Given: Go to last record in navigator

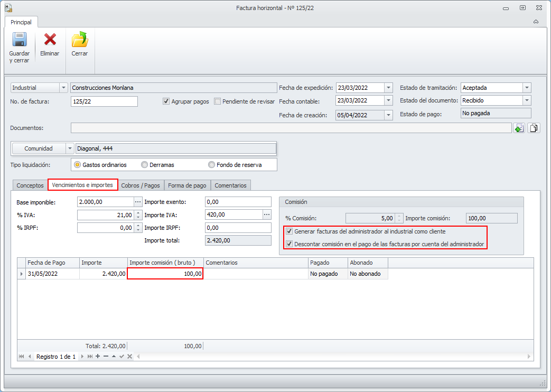Looking at the screenshot, I should pyautogui.click(x=90, y=357).
